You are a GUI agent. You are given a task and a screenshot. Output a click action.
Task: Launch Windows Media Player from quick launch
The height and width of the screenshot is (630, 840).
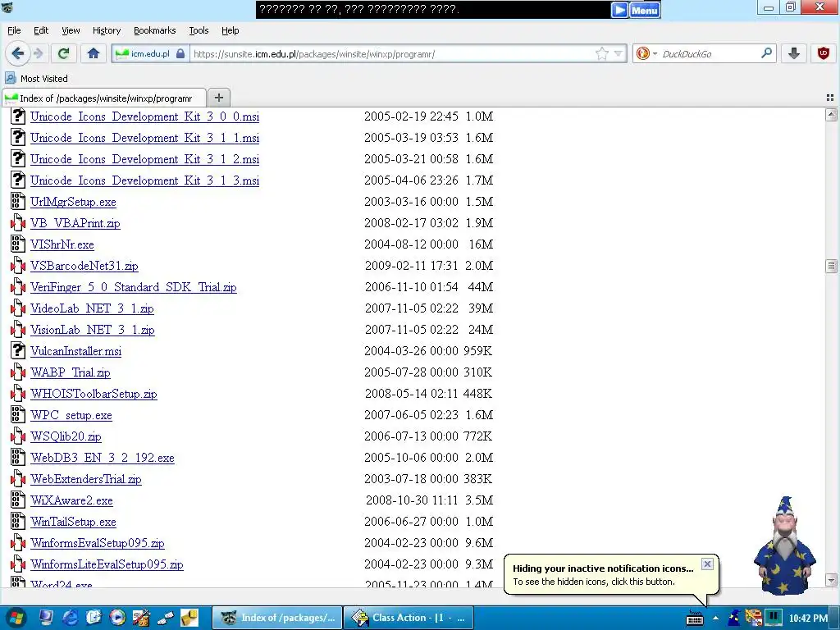coord(117,618)
